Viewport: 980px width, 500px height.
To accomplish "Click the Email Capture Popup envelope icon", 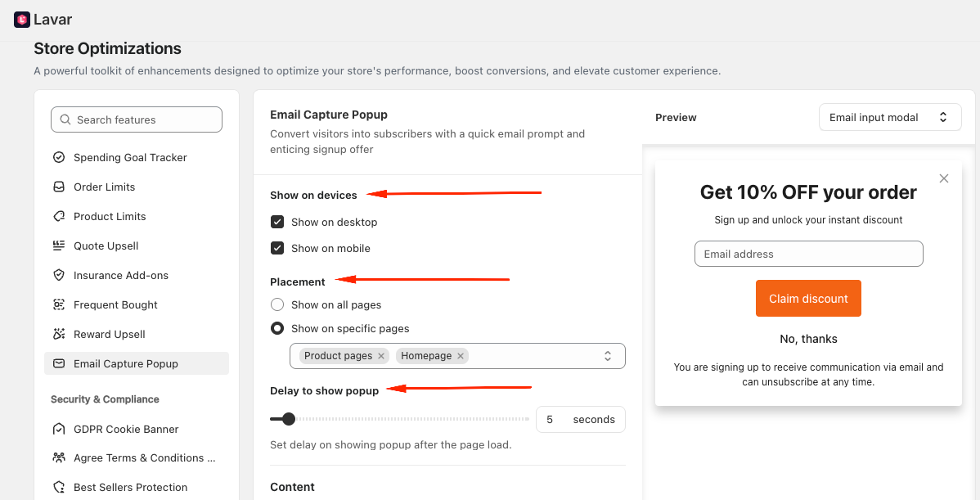I will click(59, 363).
